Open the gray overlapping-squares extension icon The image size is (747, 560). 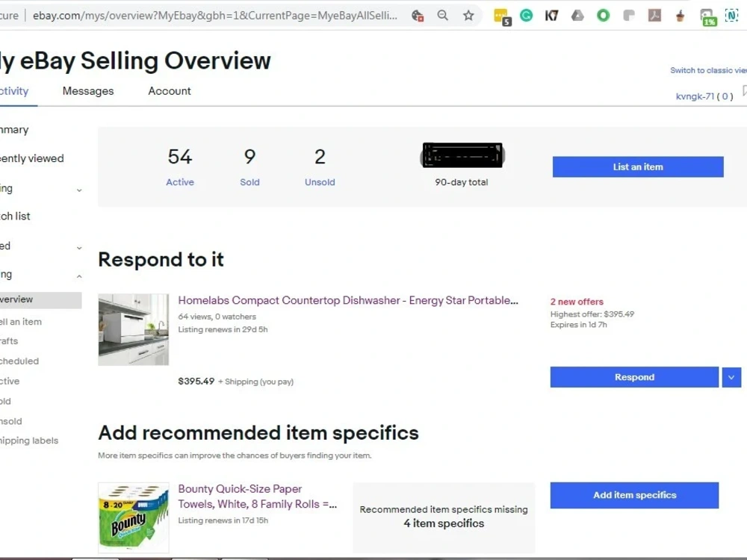[629, 16]
